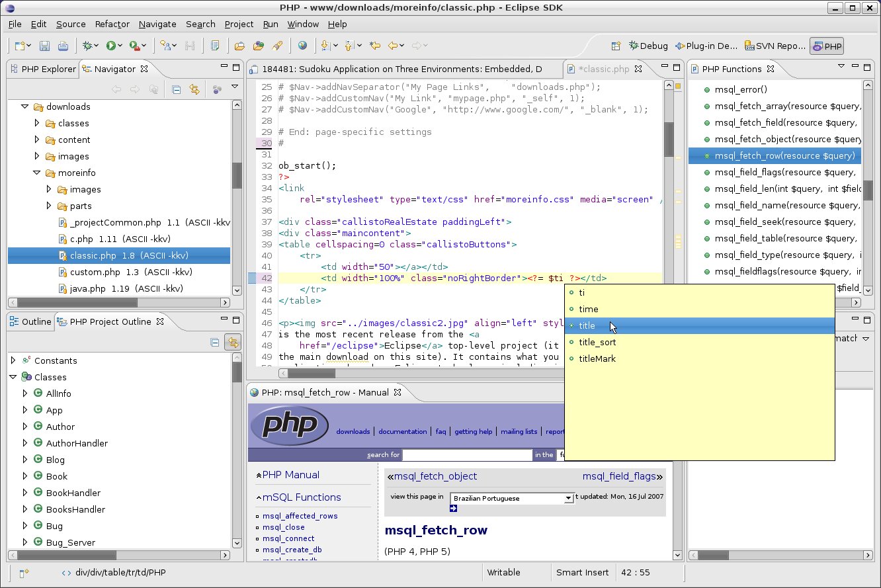This screenshot has height=588, width=881.
Task: Open the msql_affected_rows link
Action: point(300,516)
